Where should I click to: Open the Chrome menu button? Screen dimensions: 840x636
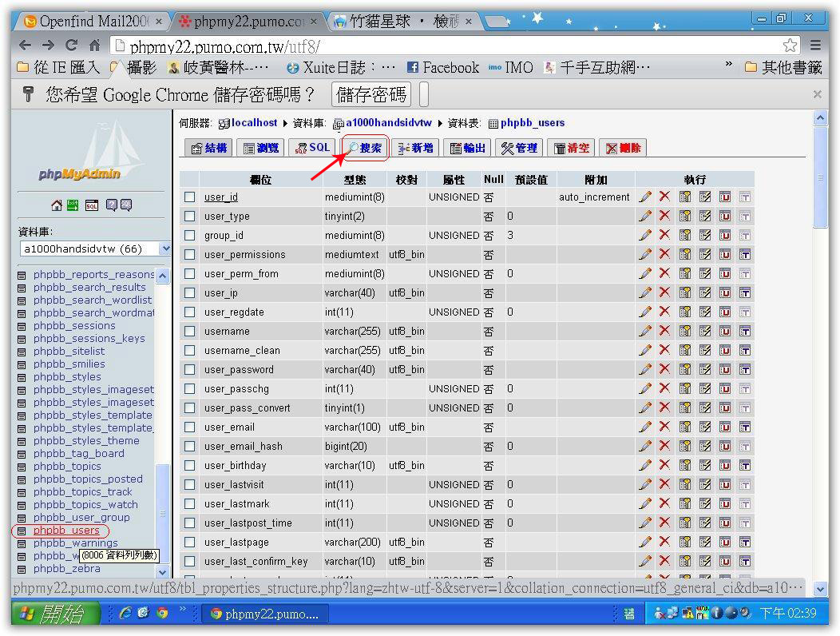(x=815, y=45)
